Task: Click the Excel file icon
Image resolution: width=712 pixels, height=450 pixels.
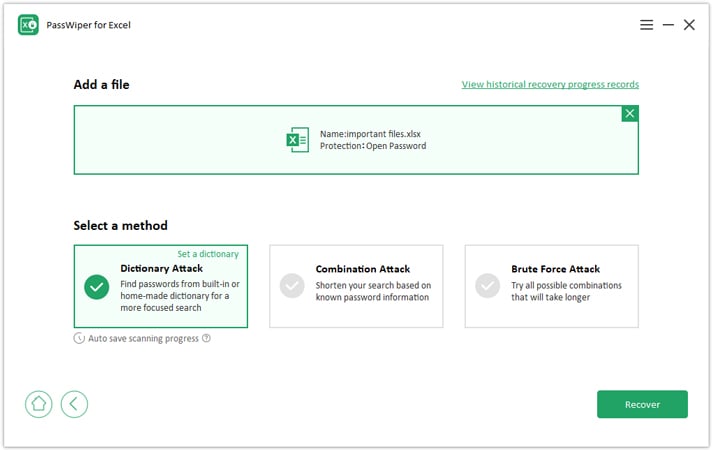Action: coord(297,140)
